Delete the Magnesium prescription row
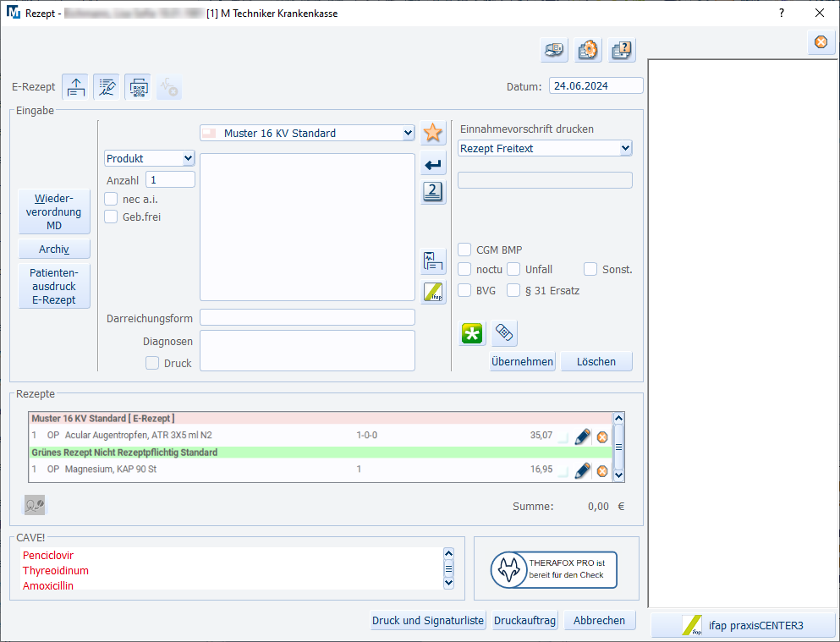Screen dimensions: 840x642 point(602,471)
